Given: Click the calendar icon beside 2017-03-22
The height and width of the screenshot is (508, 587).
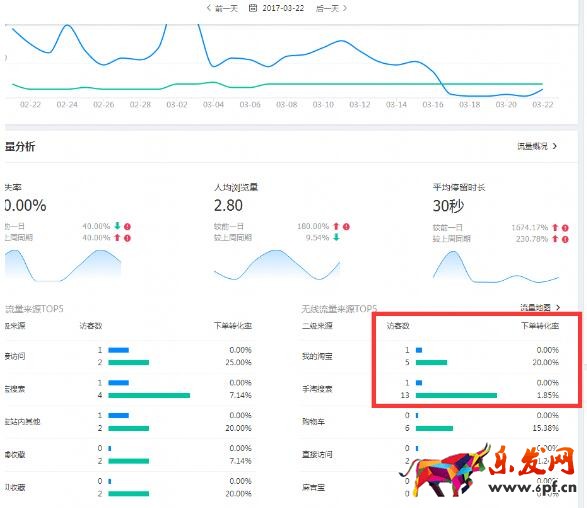Looking at the screenshot, I should pos(253,8).
